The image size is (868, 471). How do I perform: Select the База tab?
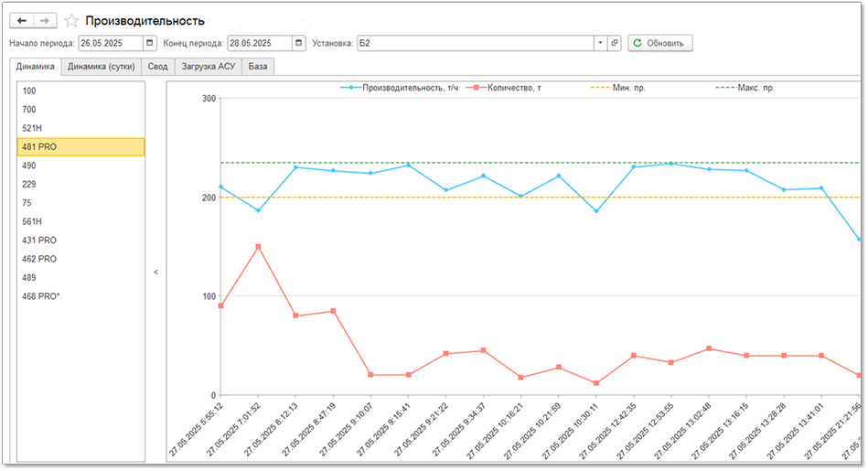click(258, 67)
